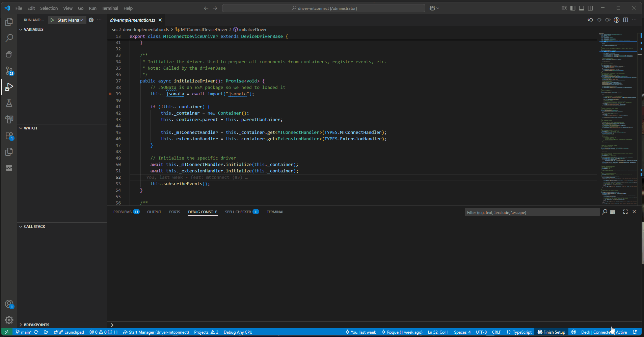The image size is (644, 337).
Task: Open remote window indicator in status bar
Action: (6, 332)
